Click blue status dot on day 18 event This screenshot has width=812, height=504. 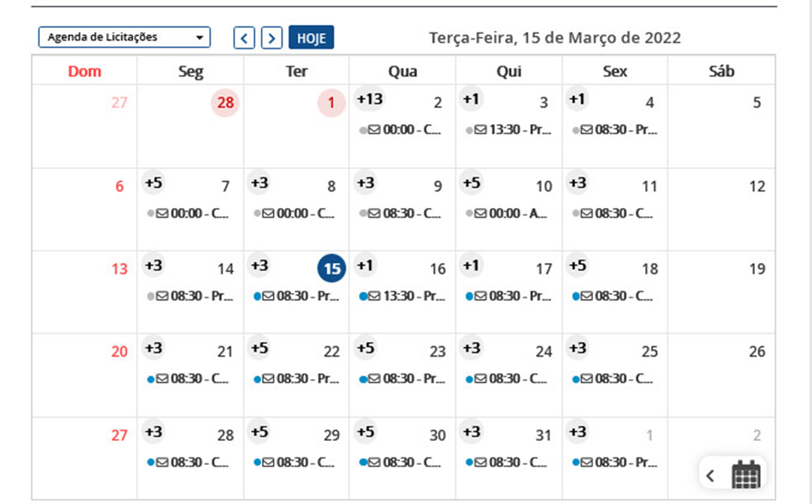(575, 297)
